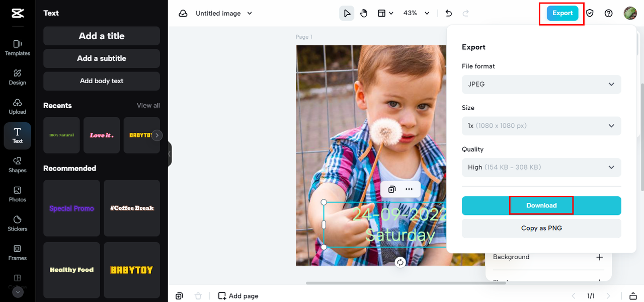Screen dimensions: 644x302
Task: Open the Design sidebar panel
Action: click(x=18, y=77)
